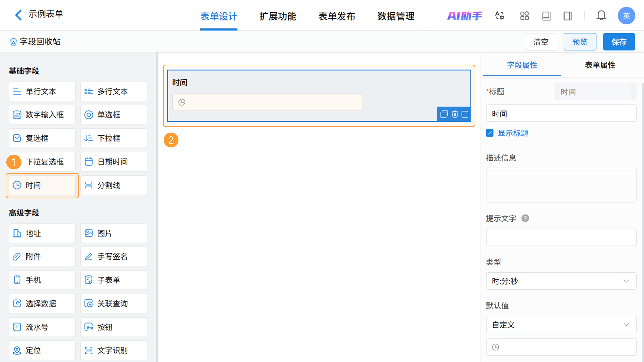The width and height of the screenshot is (644, 362).
Task: Open the 表单发布 tab
Action: [x=336, y=16]
